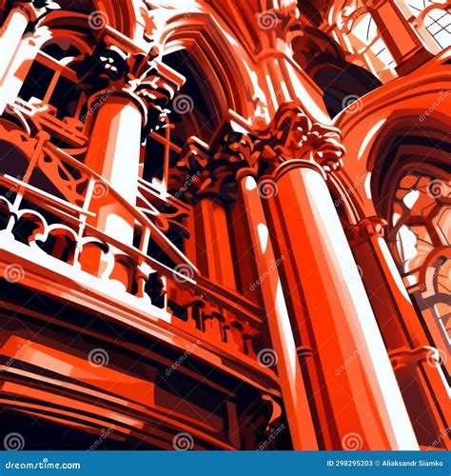Click the image ID 298295203 text
The width and height of the screenshot is (451, 476).
pos(349,464)
